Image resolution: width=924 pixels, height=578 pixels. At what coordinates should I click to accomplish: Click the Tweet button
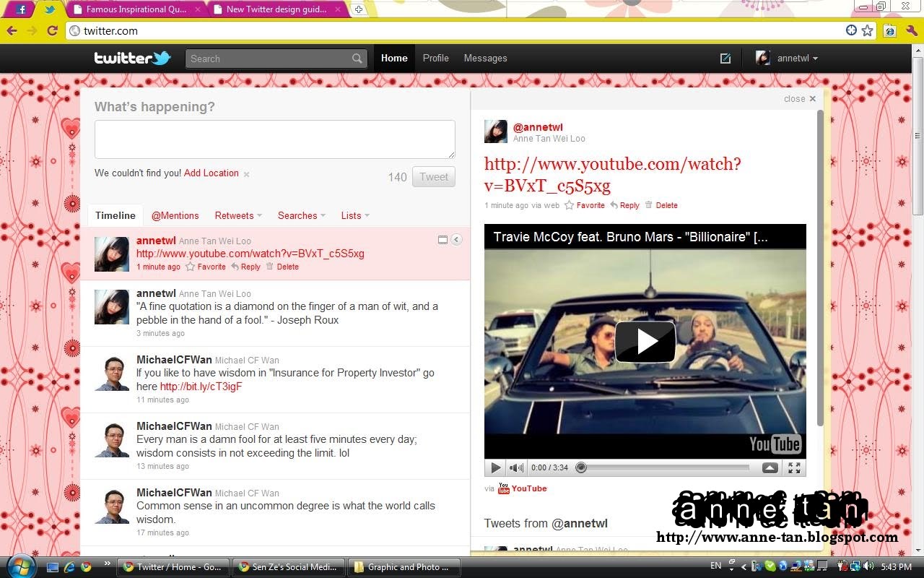click(434, 177)
